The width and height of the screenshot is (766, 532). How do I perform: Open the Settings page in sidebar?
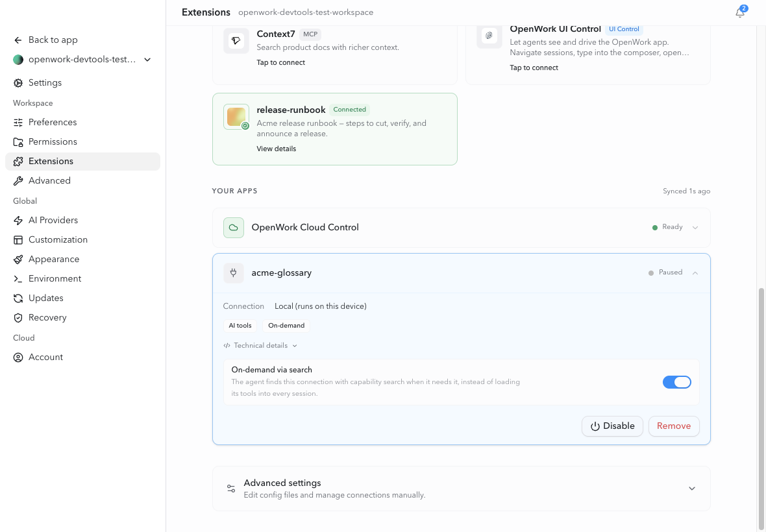click(x=82, y=83)
